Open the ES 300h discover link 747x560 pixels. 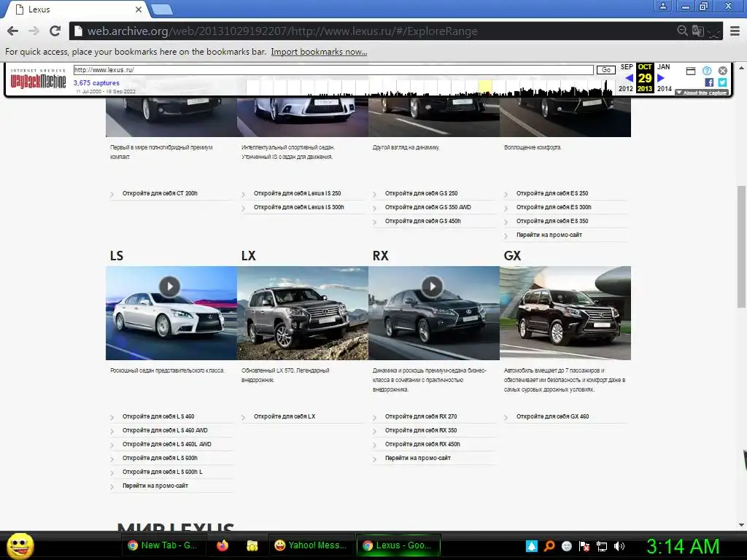click(x=554, y=207)
